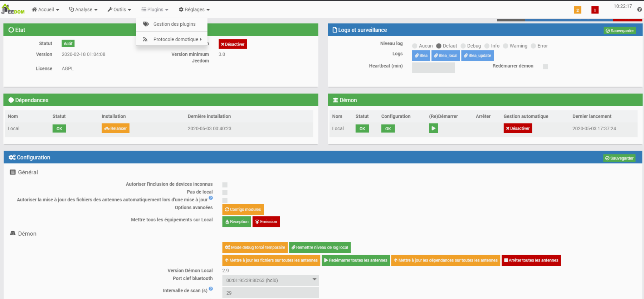Open the Port clef bluetooth dropdown
The width and height of the screenshot is (644, 299).
pos(270,280)
